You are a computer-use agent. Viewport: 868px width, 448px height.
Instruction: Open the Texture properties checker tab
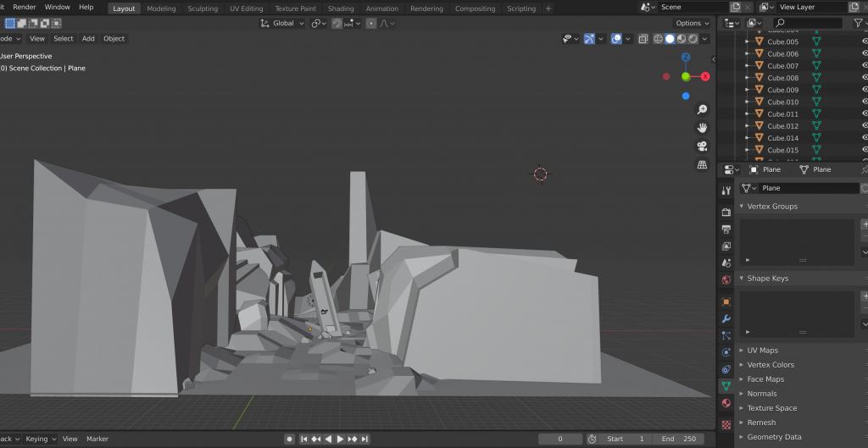pos(726,425)
